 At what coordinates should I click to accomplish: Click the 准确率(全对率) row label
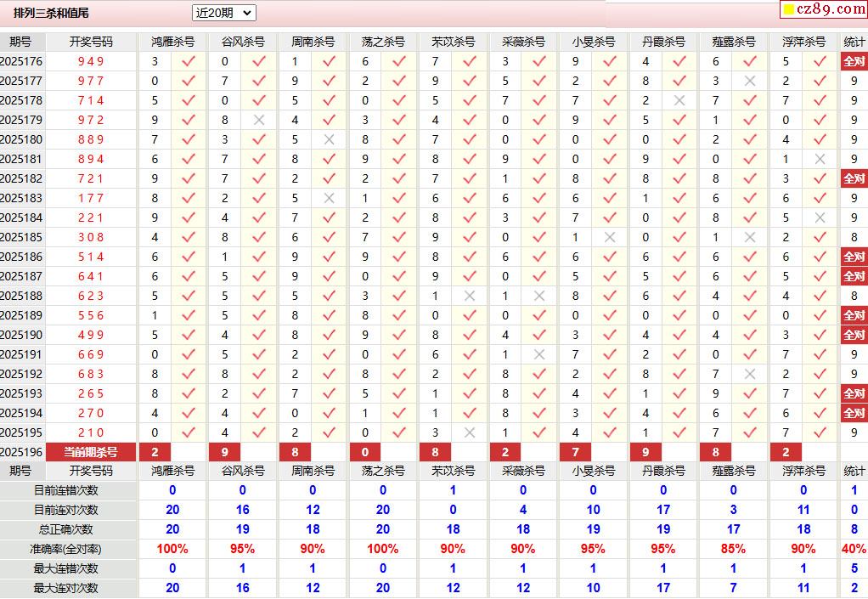(x=66, y=549)
